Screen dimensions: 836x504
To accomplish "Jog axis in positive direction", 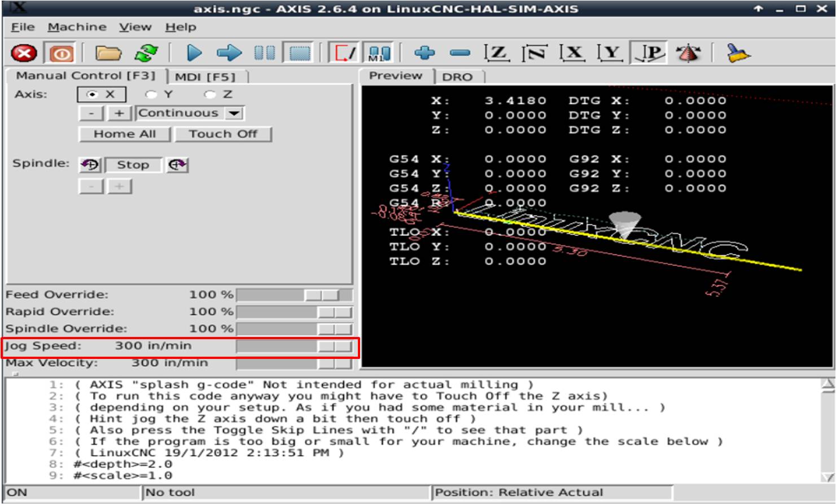I will [x=119, y=113].
